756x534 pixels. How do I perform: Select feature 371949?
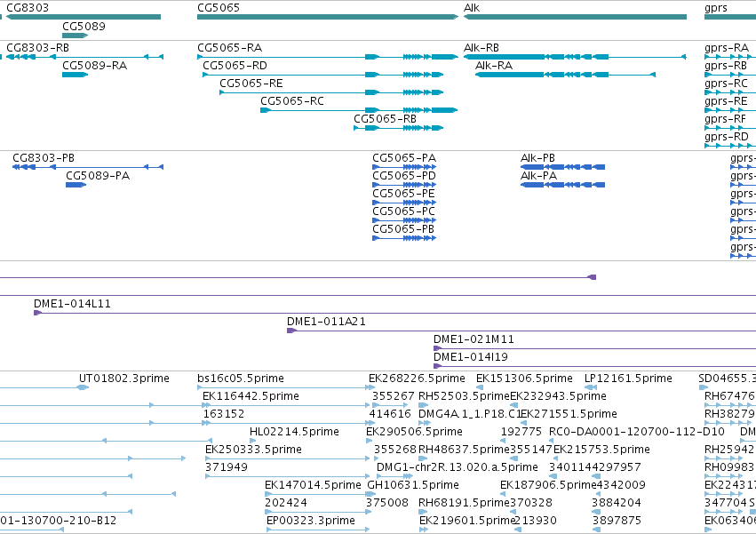click(x=227, y=468)
